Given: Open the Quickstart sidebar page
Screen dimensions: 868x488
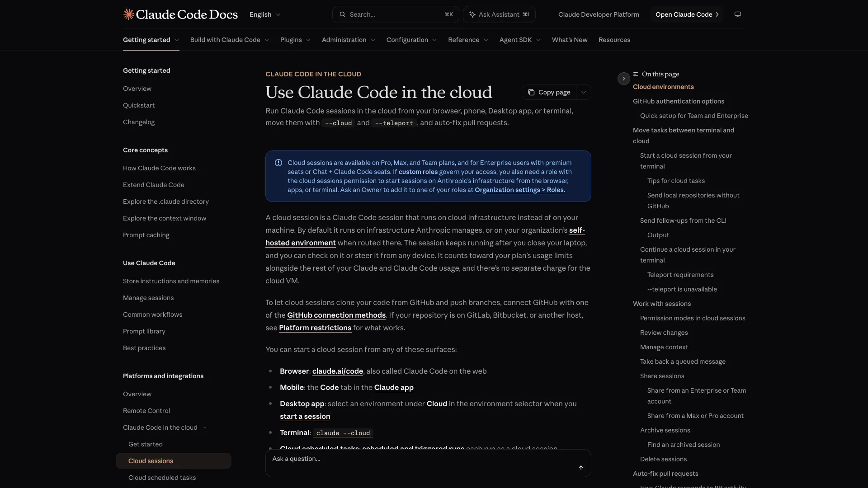Looking at the screenshot, I should coord(139,105).
